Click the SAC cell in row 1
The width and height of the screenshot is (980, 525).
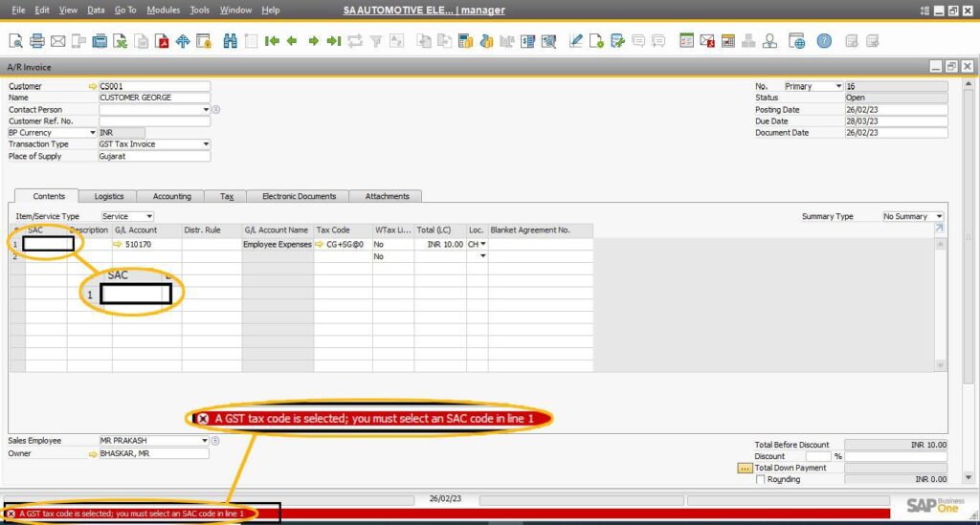point(48,244)
